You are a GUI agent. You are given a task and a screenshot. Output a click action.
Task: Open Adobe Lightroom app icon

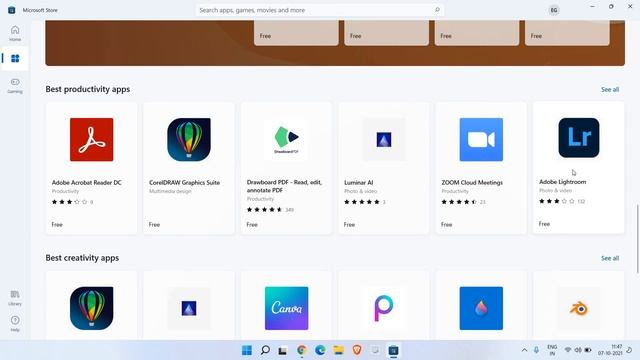[579, 138]
